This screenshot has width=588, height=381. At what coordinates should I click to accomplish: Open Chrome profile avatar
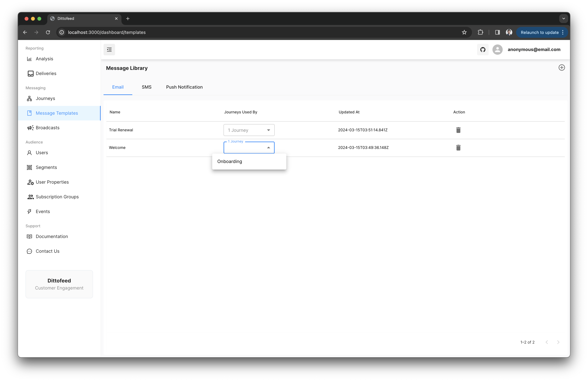point(509,32)
